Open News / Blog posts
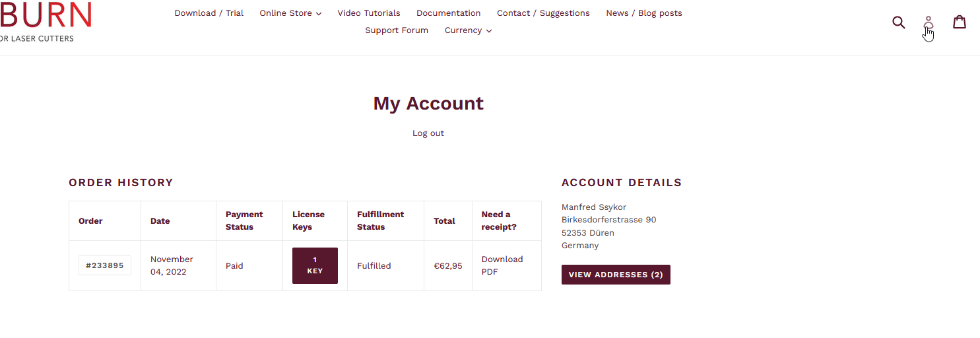This screenshot has width=980, height=338. pos(643,13)
